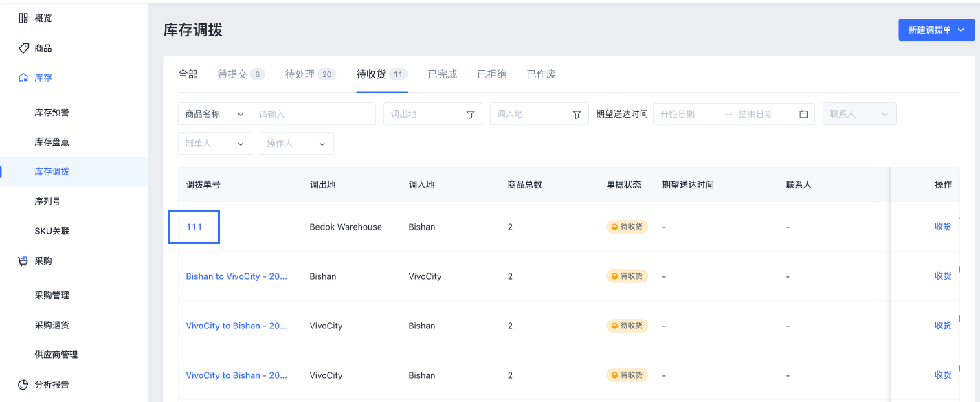Click pending status badge in row 111

(627, 227)
